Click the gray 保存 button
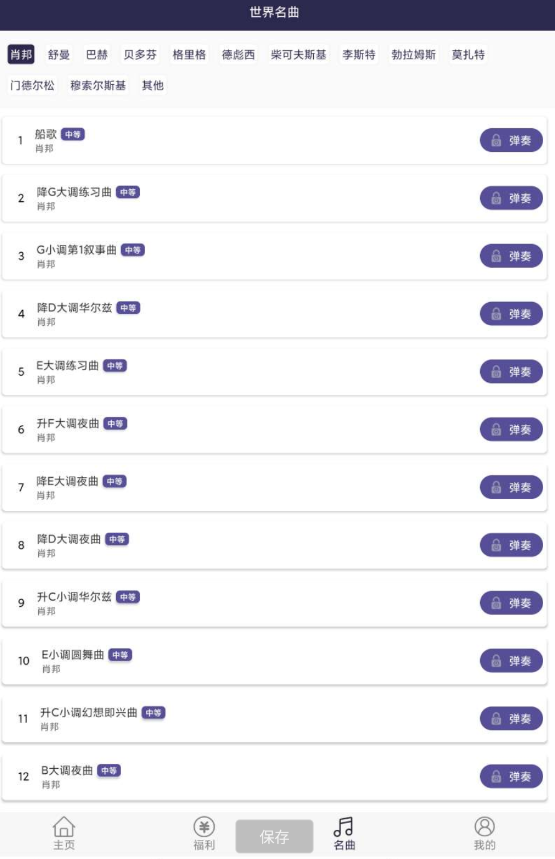Viewport: 555px width, 859px height. [274, 836]
